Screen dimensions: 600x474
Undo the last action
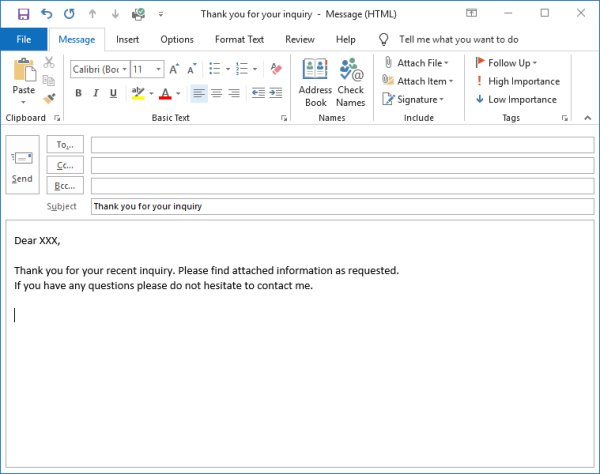(46, 14)
